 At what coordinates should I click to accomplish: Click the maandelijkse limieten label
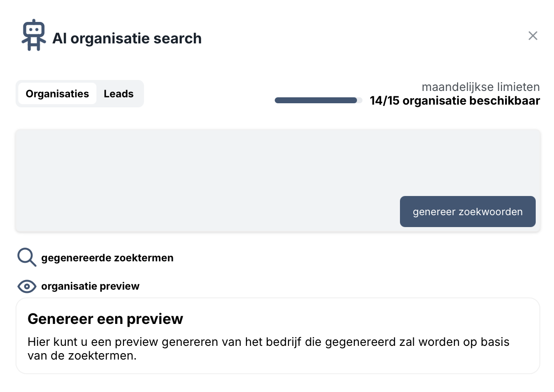480,87
